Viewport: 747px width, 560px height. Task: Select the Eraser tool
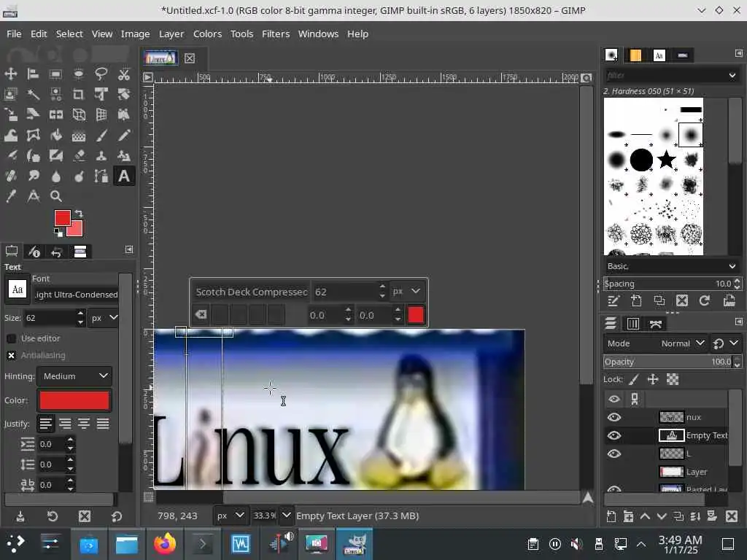click(79, 156)
